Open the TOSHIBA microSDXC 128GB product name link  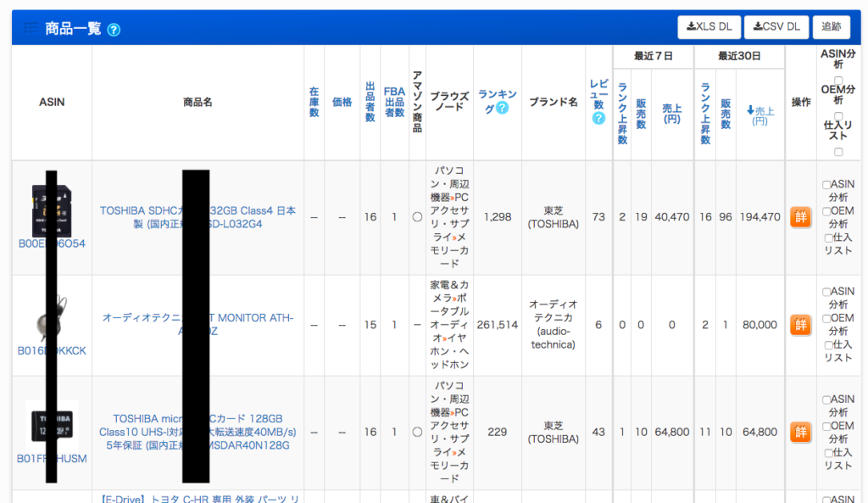point(197,432)
